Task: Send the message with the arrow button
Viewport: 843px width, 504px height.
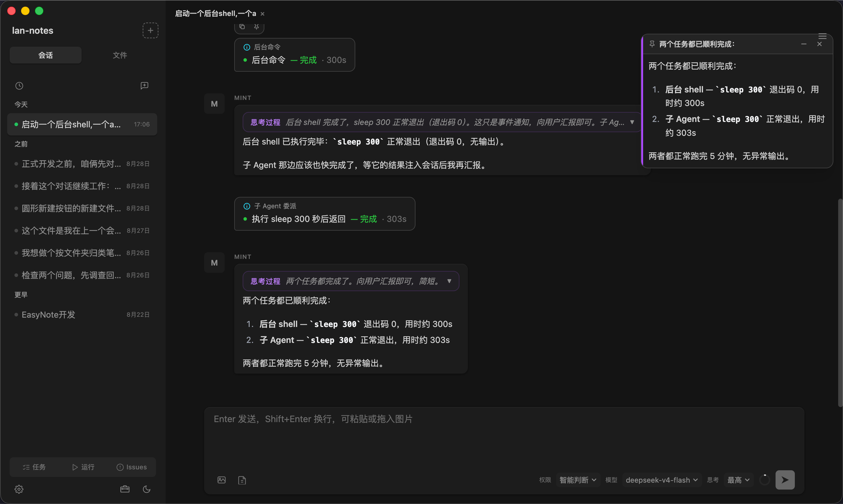Action: [x=785, y=480]
